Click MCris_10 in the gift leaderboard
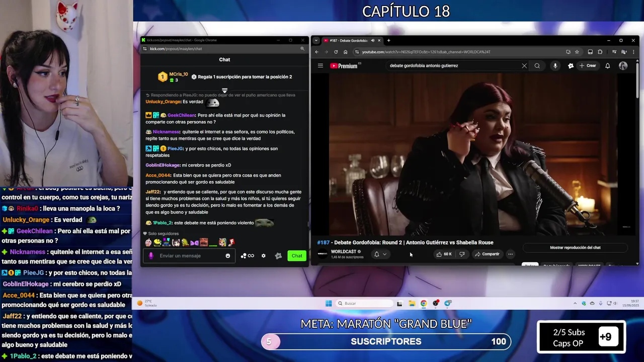Image resolution: width=644 pixels, height=362 pixels. [179, 74]
